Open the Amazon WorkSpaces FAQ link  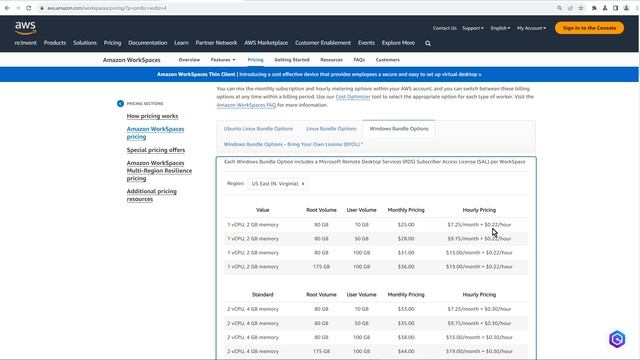point(246,105)
